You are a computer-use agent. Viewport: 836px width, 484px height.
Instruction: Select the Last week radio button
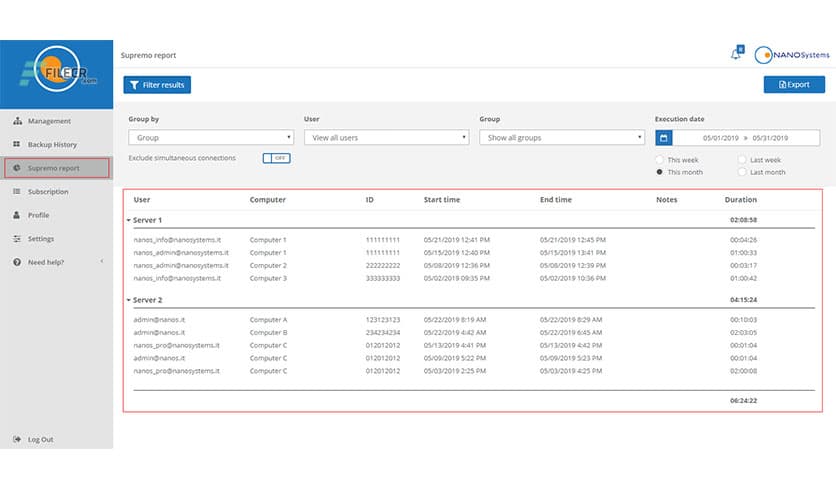tap(742, 160)
